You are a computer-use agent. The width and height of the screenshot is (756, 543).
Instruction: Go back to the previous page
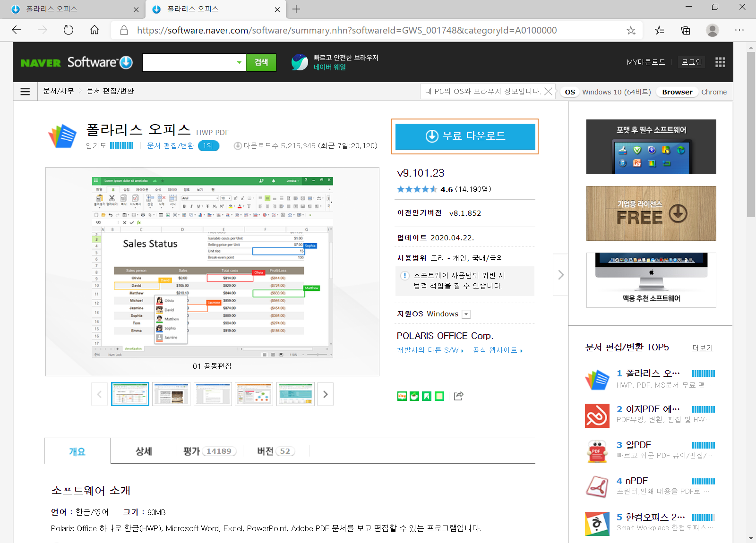(x=17, y=30)
